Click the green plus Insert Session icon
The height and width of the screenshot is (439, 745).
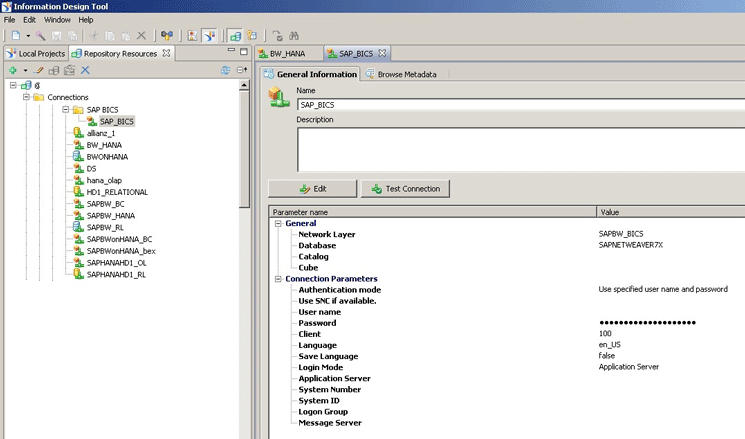(x=13, y=70)
